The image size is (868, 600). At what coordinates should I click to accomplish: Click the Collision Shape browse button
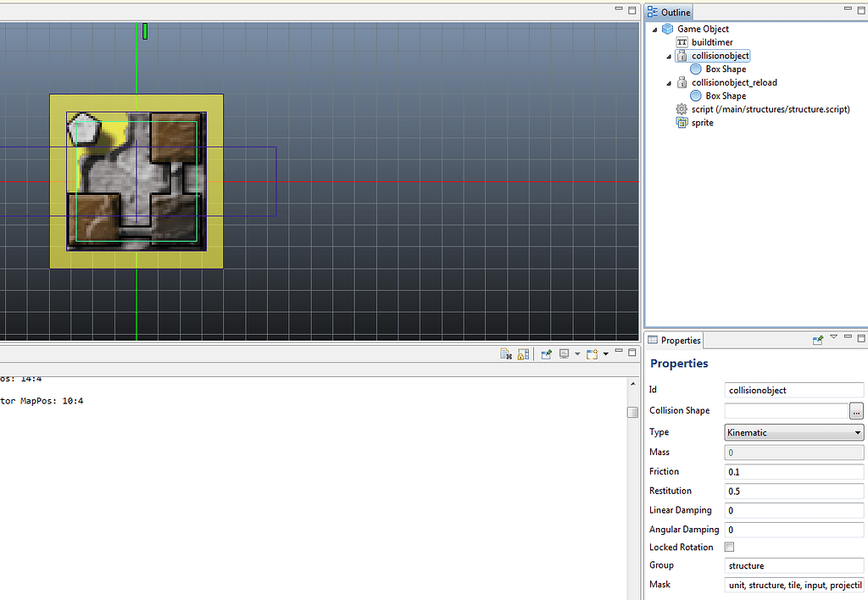856,410
